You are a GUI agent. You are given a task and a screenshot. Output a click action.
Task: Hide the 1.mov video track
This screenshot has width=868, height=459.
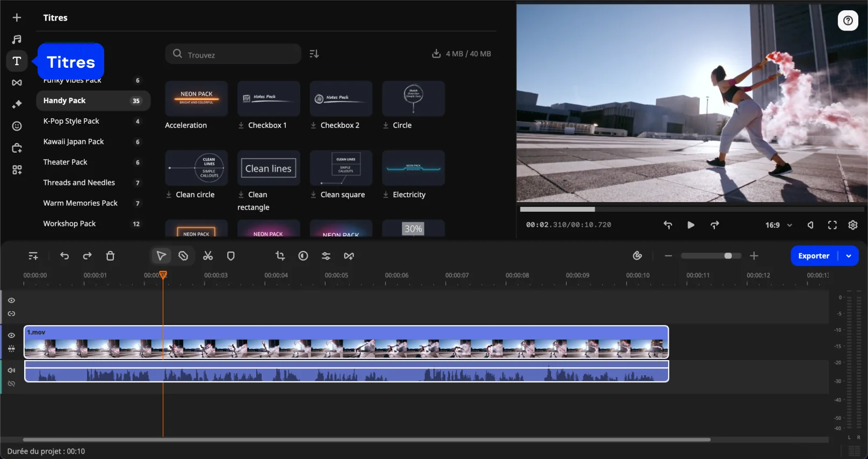tap(11, 335)
